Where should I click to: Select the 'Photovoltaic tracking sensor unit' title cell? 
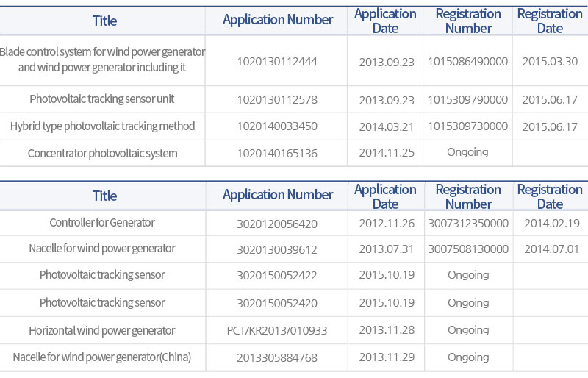coord(102,99)
